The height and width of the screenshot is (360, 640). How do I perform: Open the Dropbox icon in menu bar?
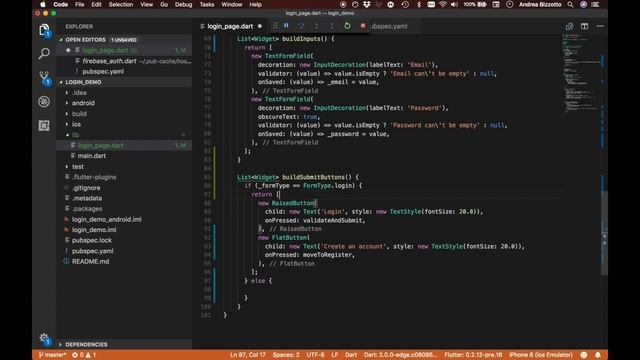(x=367, y=4)
